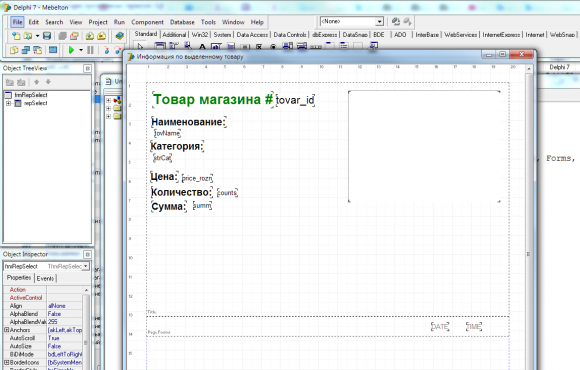The image size is (580, 370).
Task: Switch to the Events tab
Action: tap(45, 278)
